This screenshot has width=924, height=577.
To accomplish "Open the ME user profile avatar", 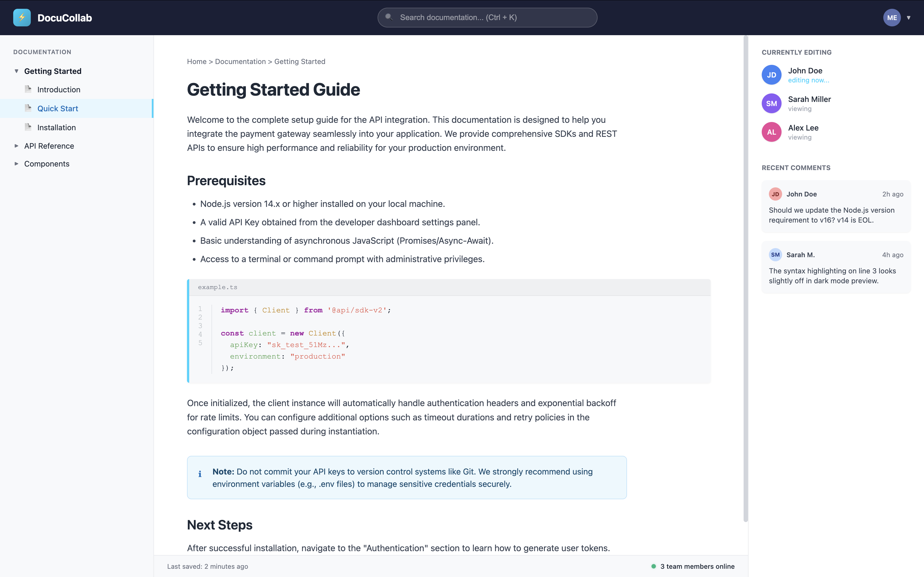I will pos(892,18).
